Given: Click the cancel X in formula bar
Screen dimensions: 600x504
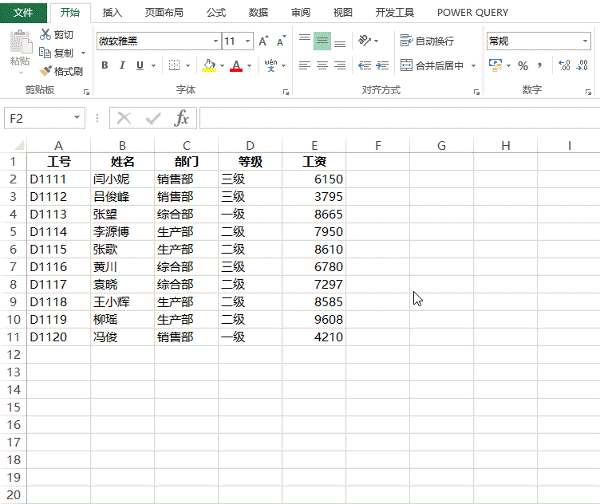Looking at the screenshot, I should click(x=124, y=118).
